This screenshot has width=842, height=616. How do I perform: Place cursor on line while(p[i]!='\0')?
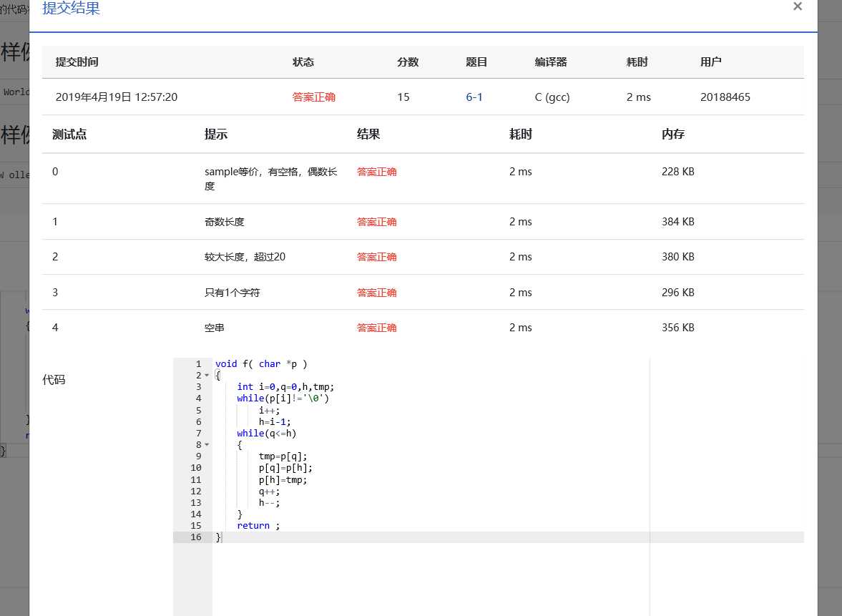tap(283, 399)
